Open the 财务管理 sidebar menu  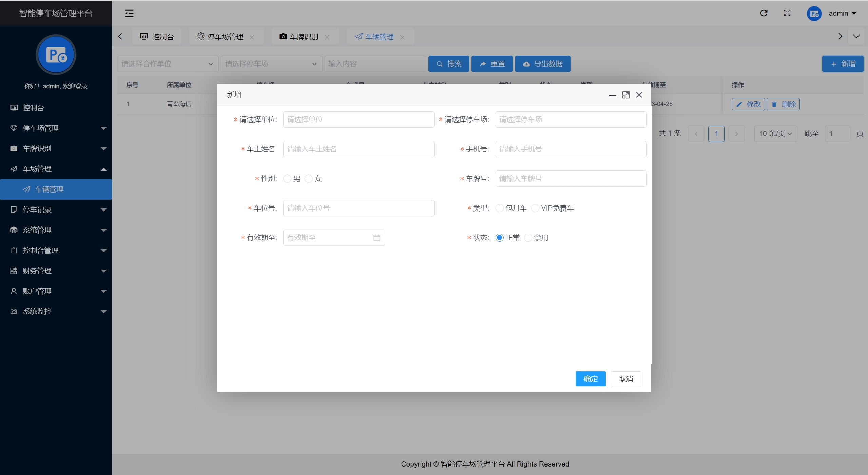[x=56, y=271]
